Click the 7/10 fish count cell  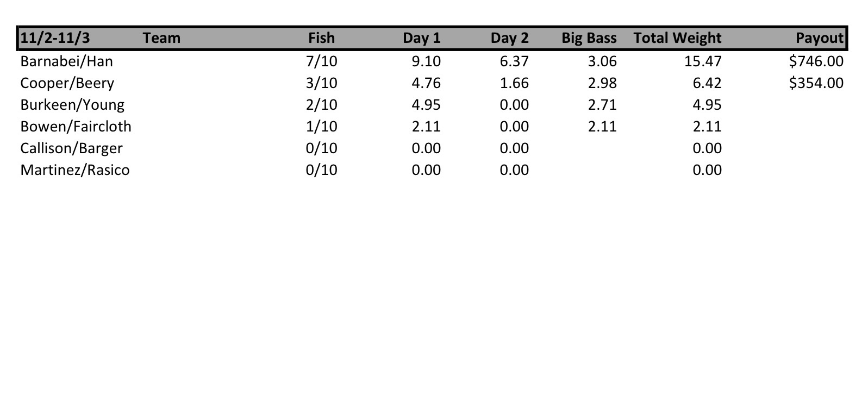point(321,61)
